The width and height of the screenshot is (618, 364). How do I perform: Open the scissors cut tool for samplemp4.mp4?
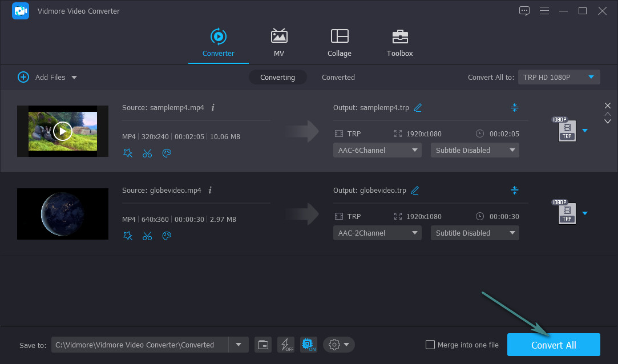click(x=147, y=153)
